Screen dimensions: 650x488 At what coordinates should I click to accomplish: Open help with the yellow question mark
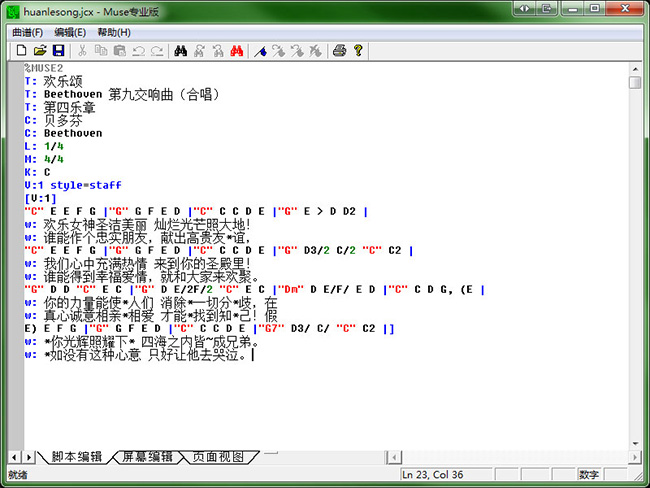[358, 51]
